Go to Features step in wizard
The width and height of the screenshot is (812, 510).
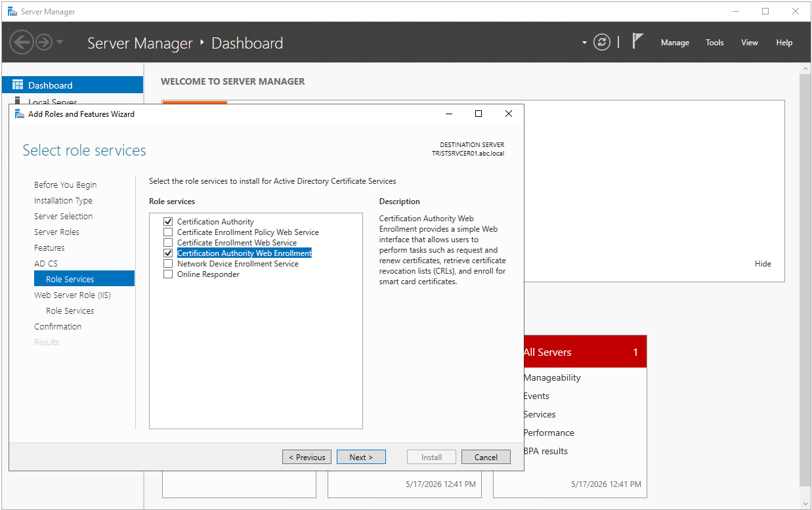click(49, 248)
